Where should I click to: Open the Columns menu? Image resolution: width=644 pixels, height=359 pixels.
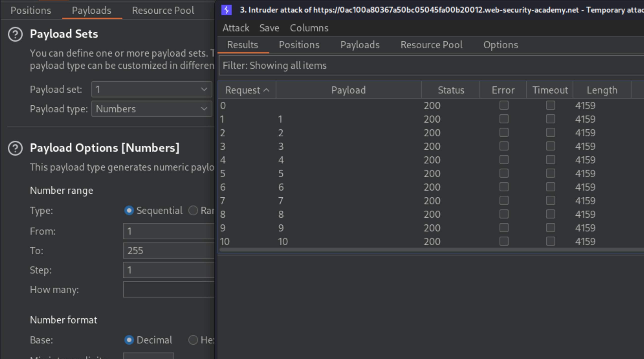(x=309, y=28)
